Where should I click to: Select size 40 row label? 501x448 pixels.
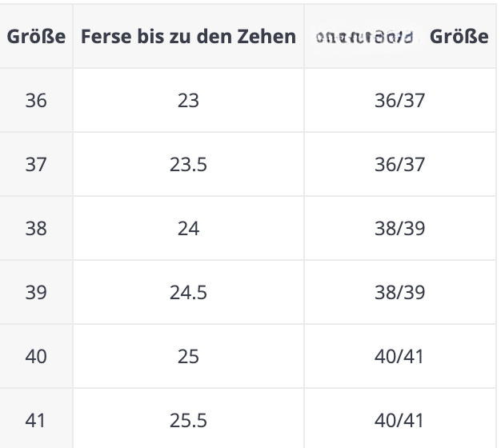coord(36,356)
